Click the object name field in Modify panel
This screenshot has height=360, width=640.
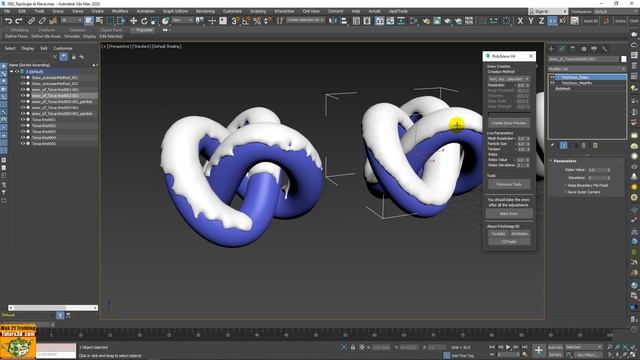584,59
